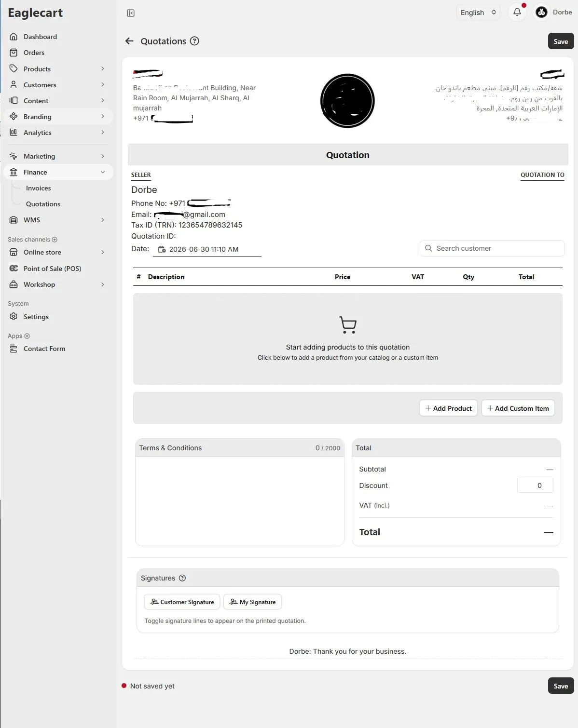Screen dimensions: 578x728
Task: Click the Customers person icon
Action: click(x=14, y=84)
